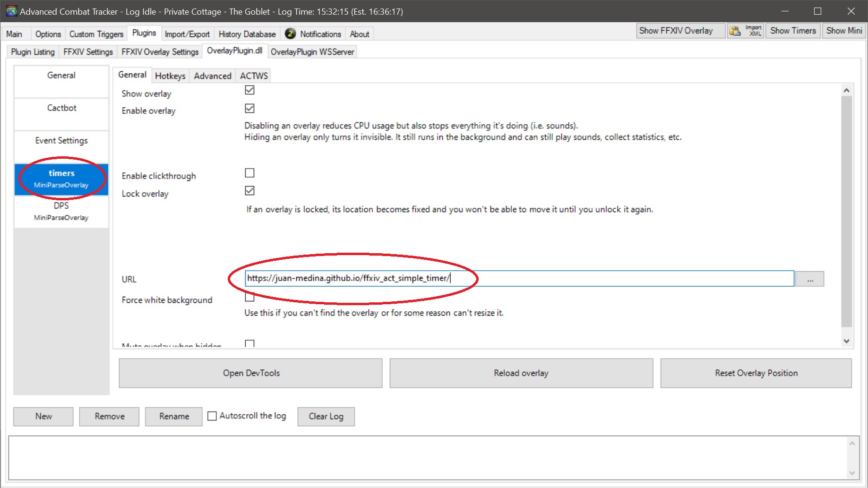
Task: Open the About tab
Action: coord(360,34)
